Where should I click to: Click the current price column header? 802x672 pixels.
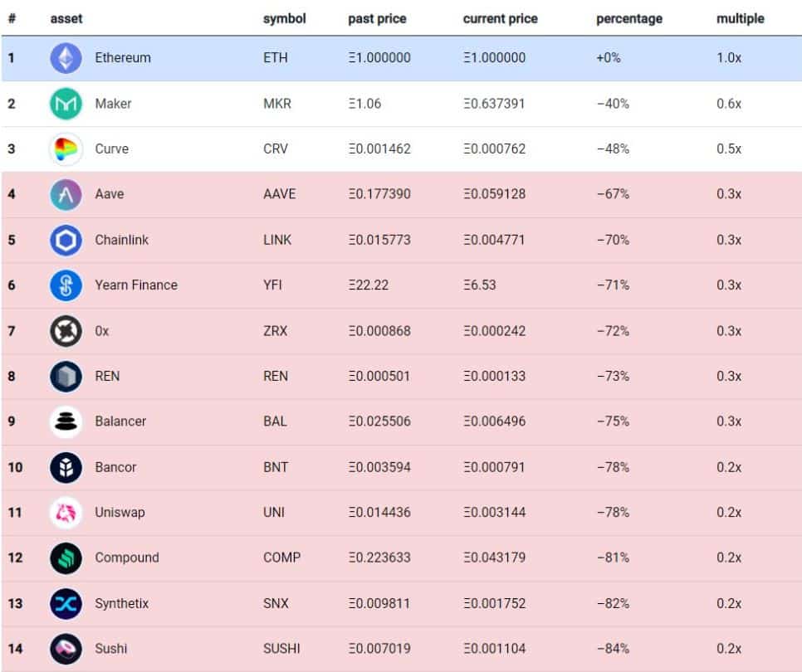[x=501, y=18]
